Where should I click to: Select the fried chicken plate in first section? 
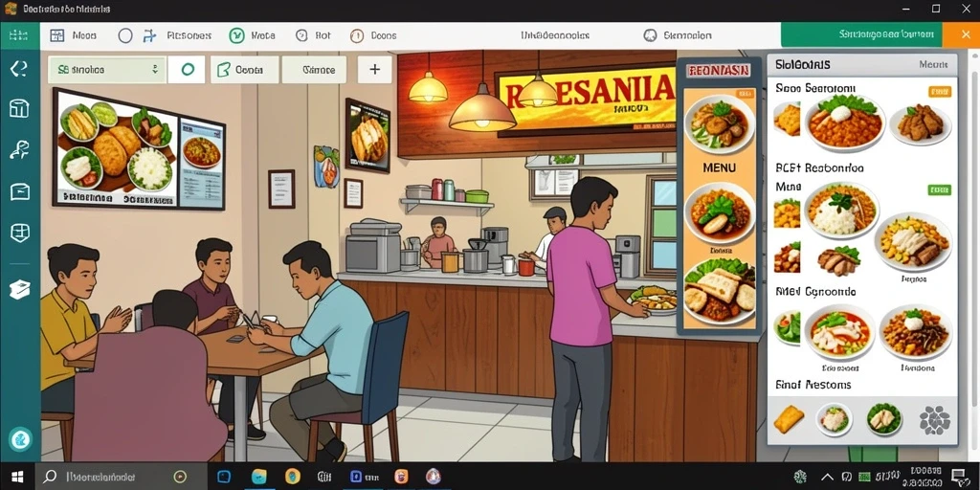(x=920, y=123)
